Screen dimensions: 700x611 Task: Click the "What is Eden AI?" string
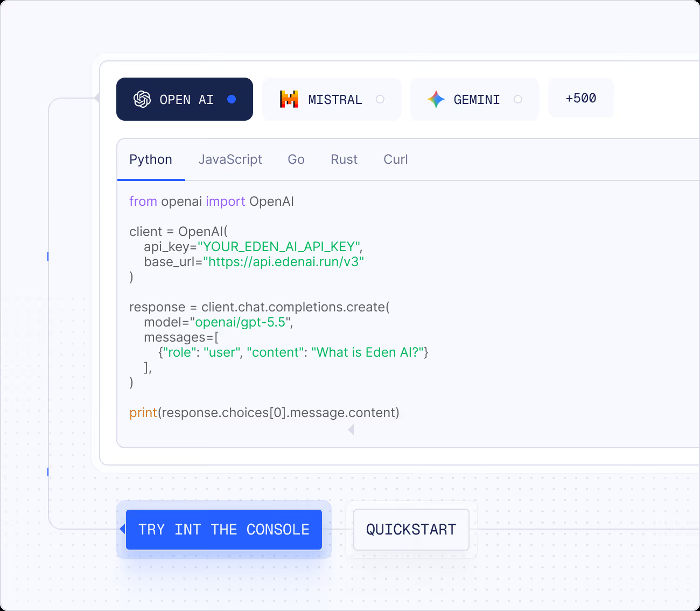[368, 352]
